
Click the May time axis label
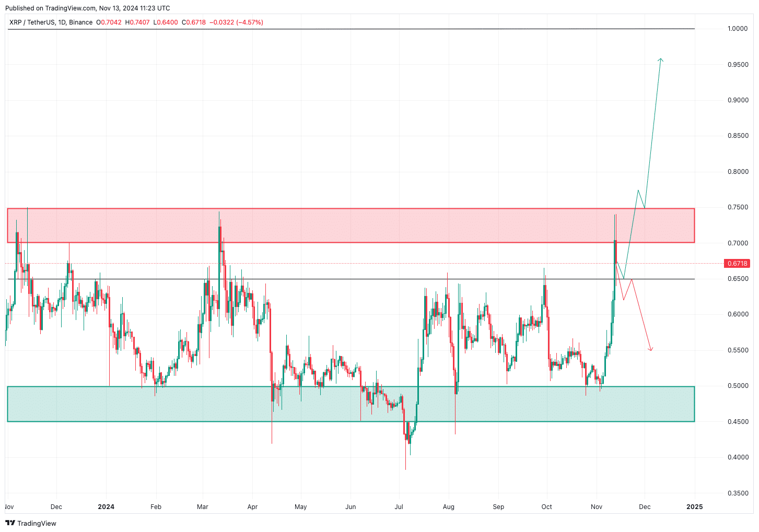click(x=301, y=507)
